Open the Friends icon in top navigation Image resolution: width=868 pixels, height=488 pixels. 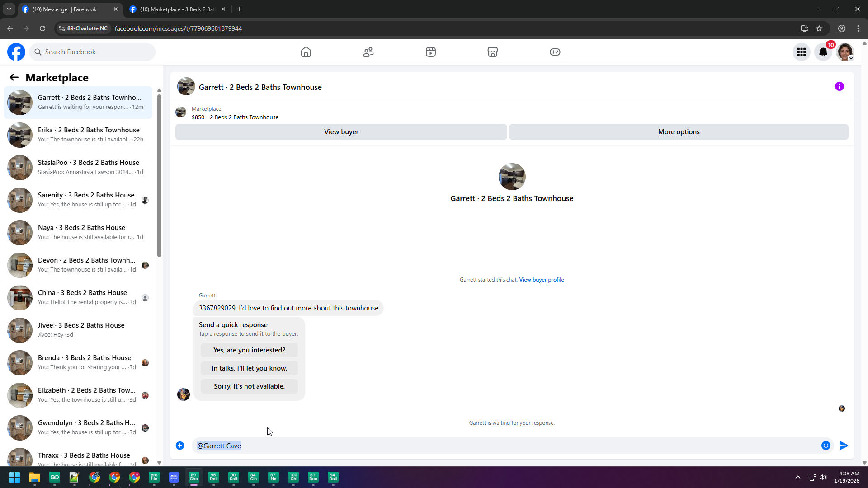pos(368,52)
